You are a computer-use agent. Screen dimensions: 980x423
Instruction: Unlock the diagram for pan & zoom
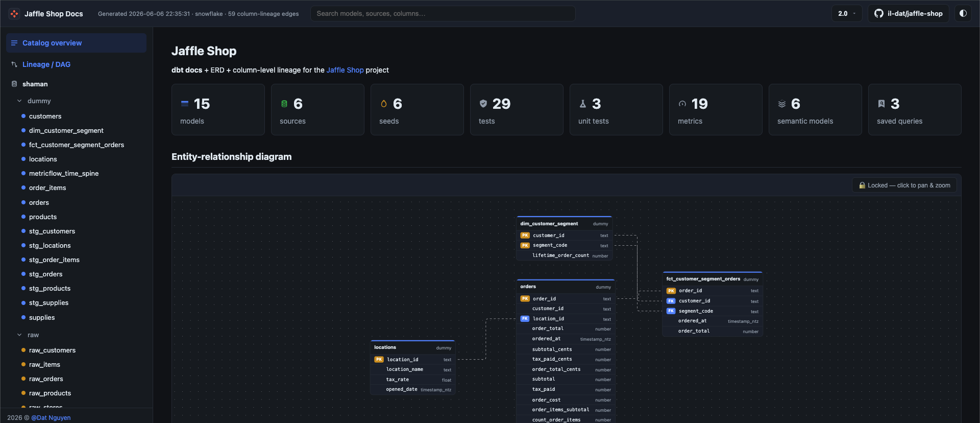click(x=904, y=185)
